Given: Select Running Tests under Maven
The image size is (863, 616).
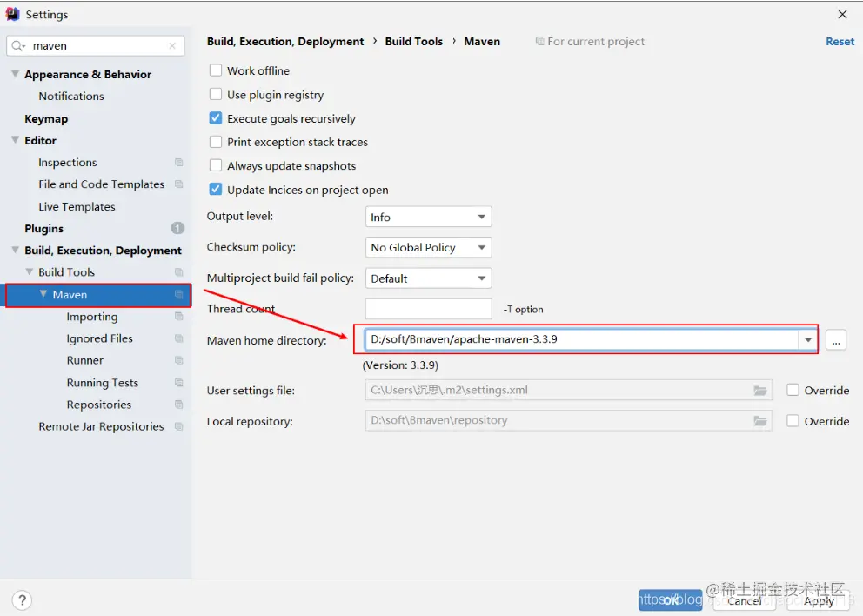Looking at the screenshot, I should [103, 383].
